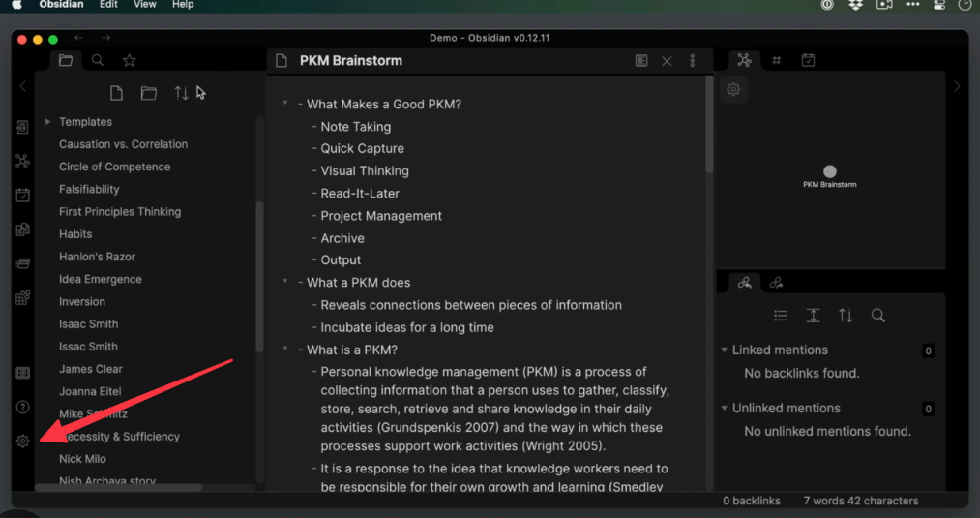The height and width of the screenshot is (518, 980).
Task: Insert template icon in ribbon
Action: [x=22, y=229]
